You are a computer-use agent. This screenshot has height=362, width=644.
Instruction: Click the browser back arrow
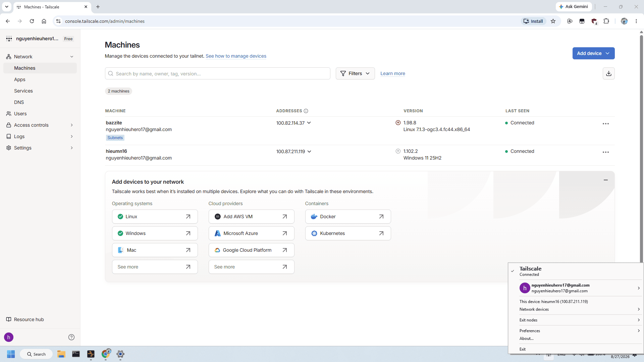[x=8, y=21]
